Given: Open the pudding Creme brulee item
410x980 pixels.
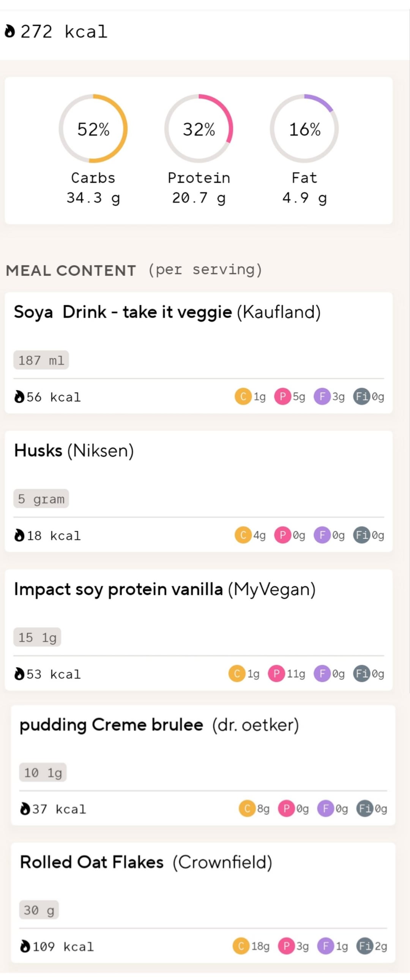Looking at the screenshot, I should 159,725.
